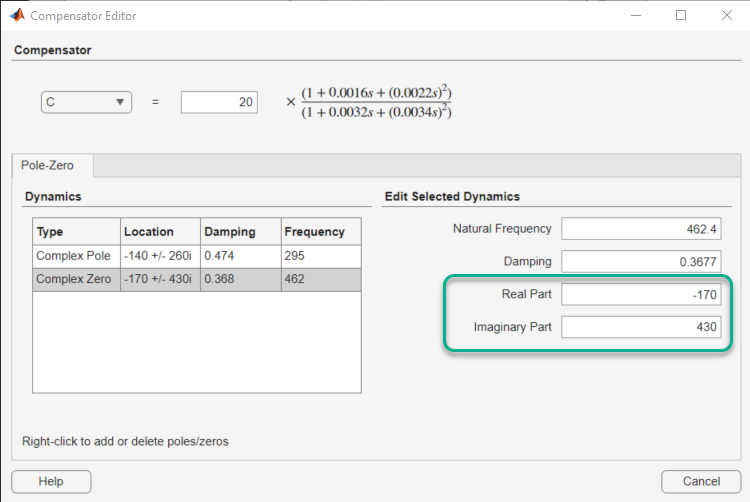Open the compensator C selection dropdown

coord(86,102)
